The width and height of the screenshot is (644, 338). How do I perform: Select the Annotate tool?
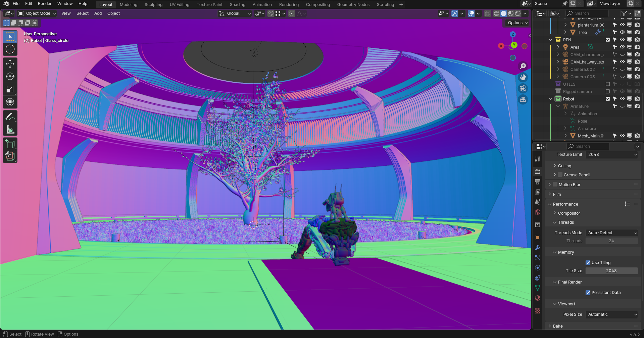10,117
